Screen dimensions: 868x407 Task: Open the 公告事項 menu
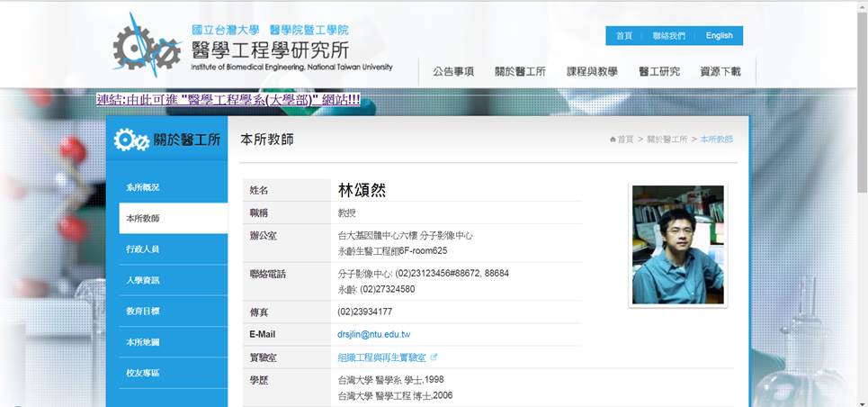453,71
